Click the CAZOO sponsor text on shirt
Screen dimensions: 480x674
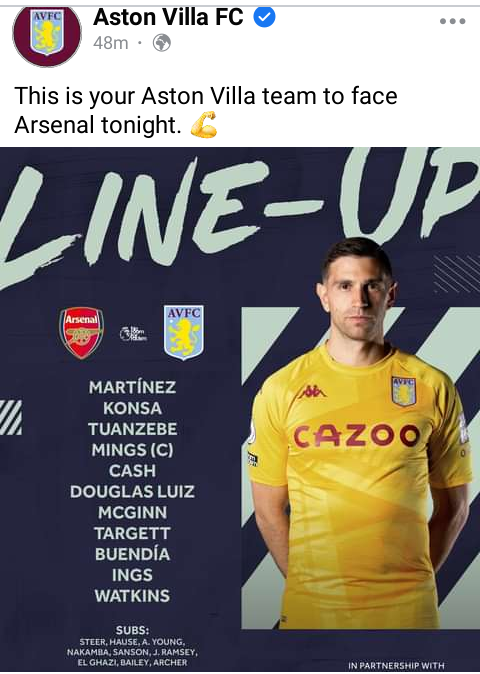click(356, 435)
